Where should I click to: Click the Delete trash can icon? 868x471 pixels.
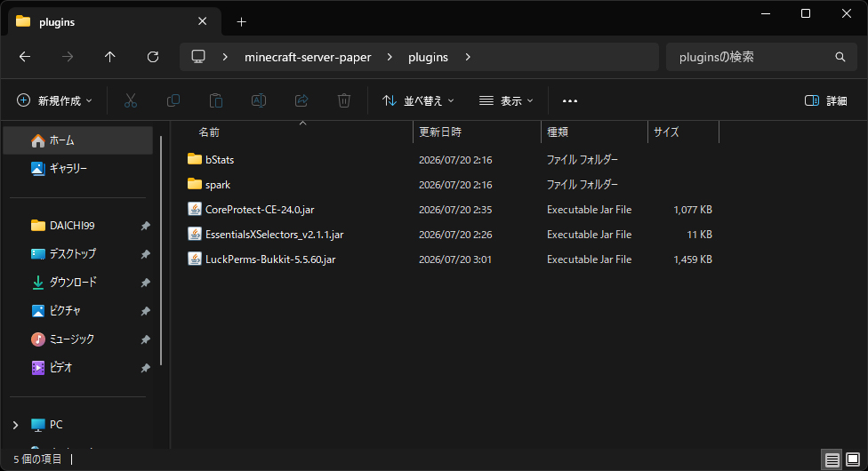pos(344,100)
